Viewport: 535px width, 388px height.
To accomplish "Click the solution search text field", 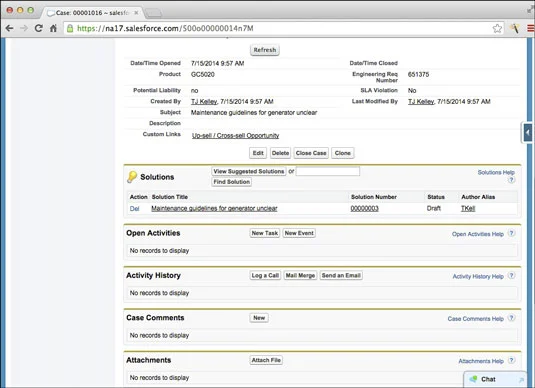I will pyautogui.click(x=328, y=171).
